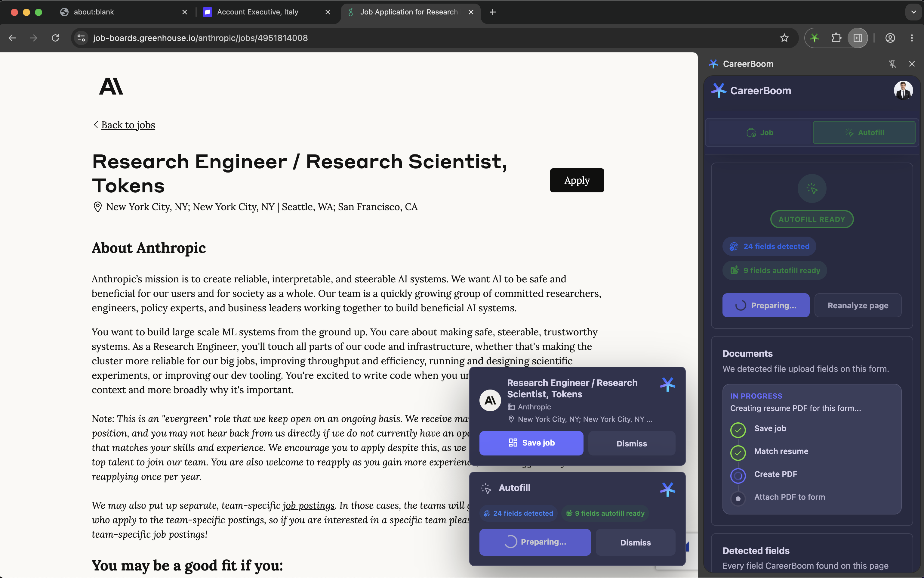This screenshot has width=924, height=578.
Task: Close the CareerBoom side panel
Action: (912, 64)
